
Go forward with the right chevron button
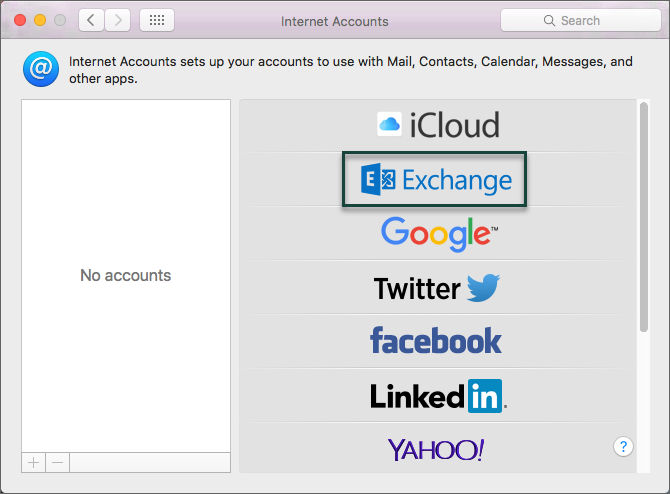point(118,20)
